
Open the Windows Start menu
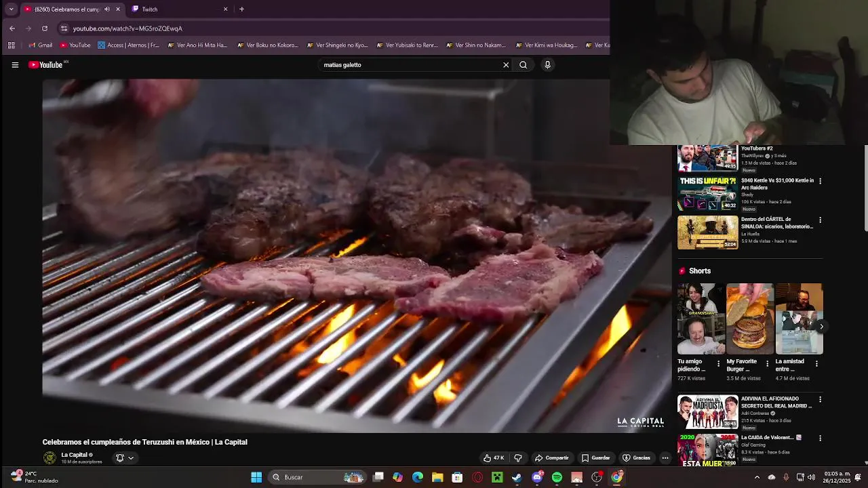256,477
